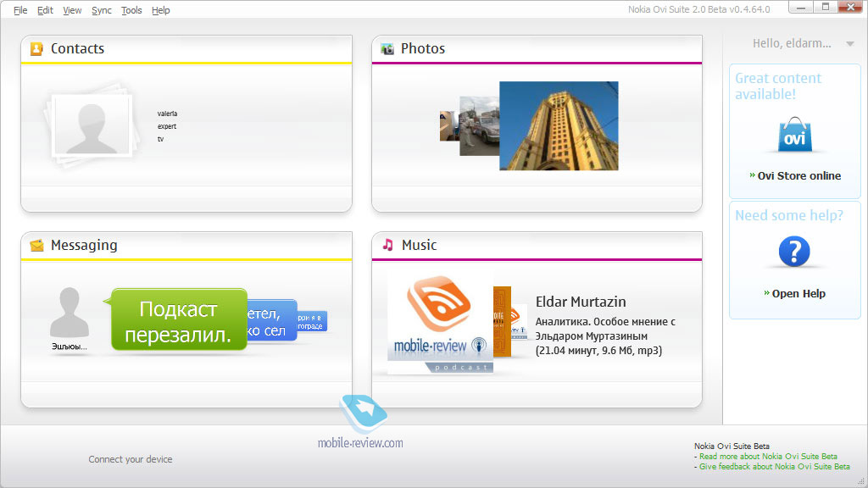This screenshot has width=868, height=488.
Task: Click the orange album cover behind podcast
Action: 502,321
